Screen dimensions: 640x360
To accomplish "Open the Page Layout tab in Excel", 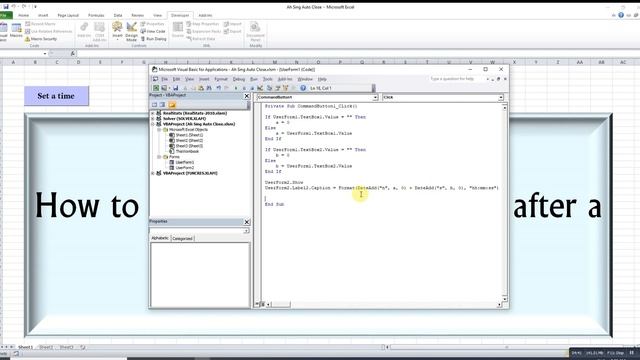I will 68,16.
